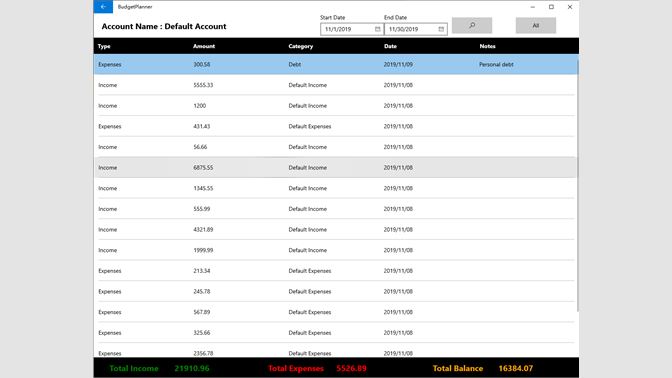Select the Income 555.99 row
Screen dimensions: 672x378
(336, 209)
